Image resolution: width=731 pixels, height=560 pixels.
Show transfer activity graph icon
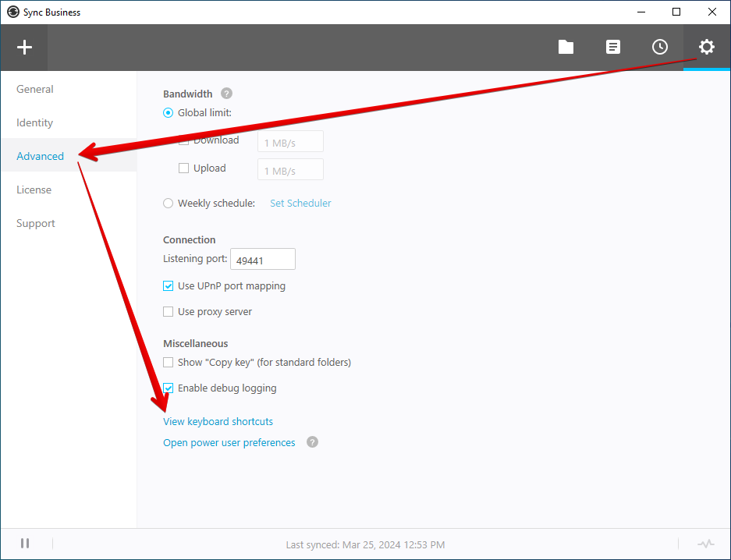706,544
